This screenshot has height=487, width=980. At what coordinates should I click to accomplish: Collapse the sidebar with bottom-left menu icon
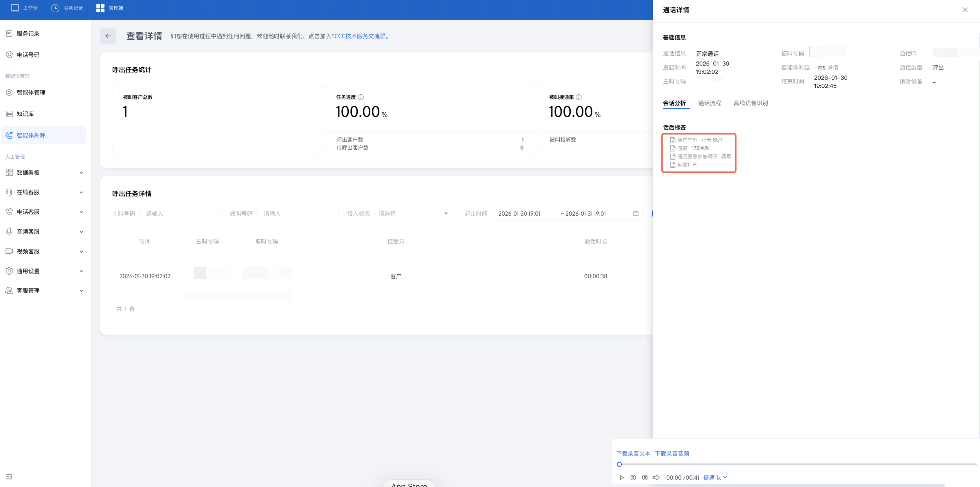(x=9, y=477)
